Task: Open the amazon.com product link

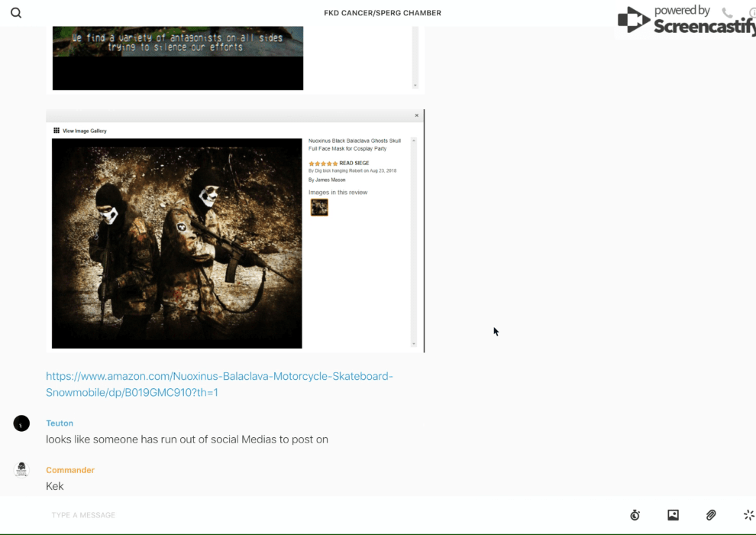Action: (x=219, y=384)
